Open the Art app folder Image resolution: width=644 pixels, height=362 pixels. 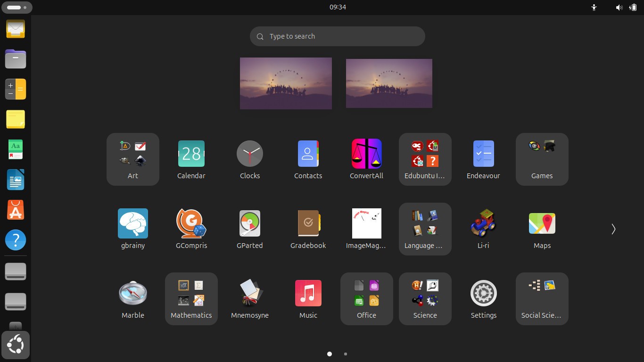click(132, 159)
